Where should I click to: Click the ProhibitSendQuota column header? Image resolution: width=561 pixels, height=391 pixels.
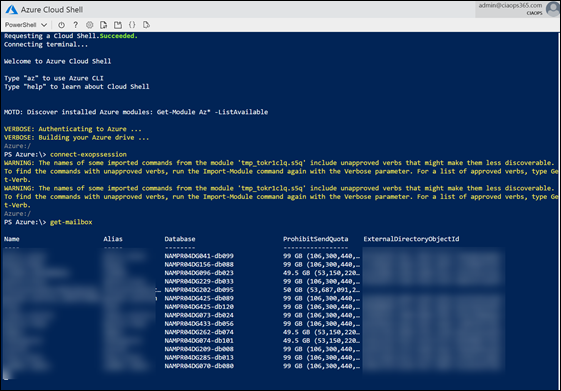[x=316, y=239]
